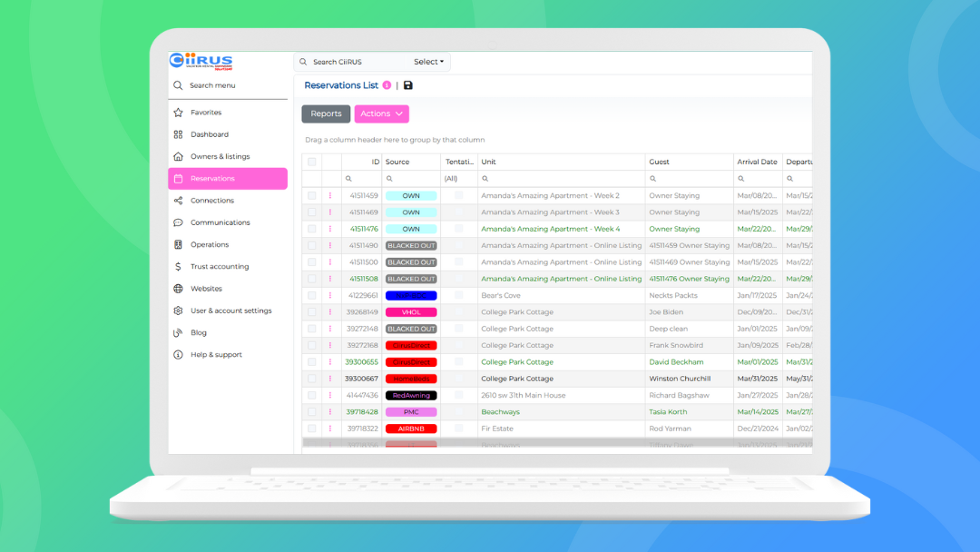Check the row checkbox for reservation 41511459
980x552 pixels.
(312, 196)
